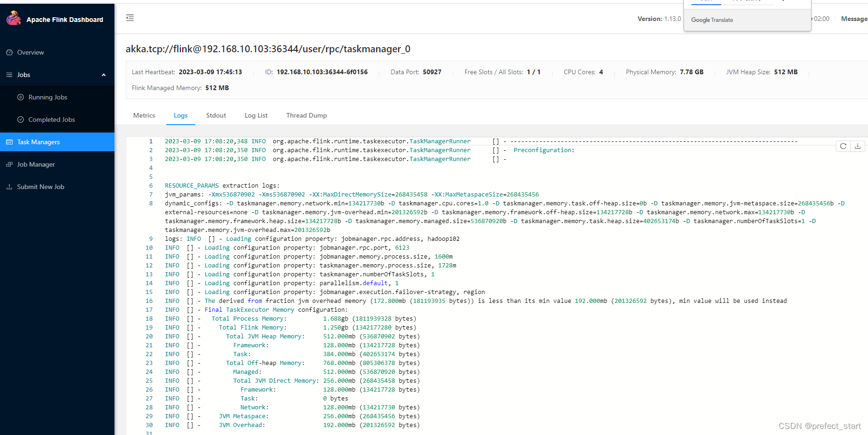Click the taskmanager.memory.process.size 1728m line

point(311,266)
